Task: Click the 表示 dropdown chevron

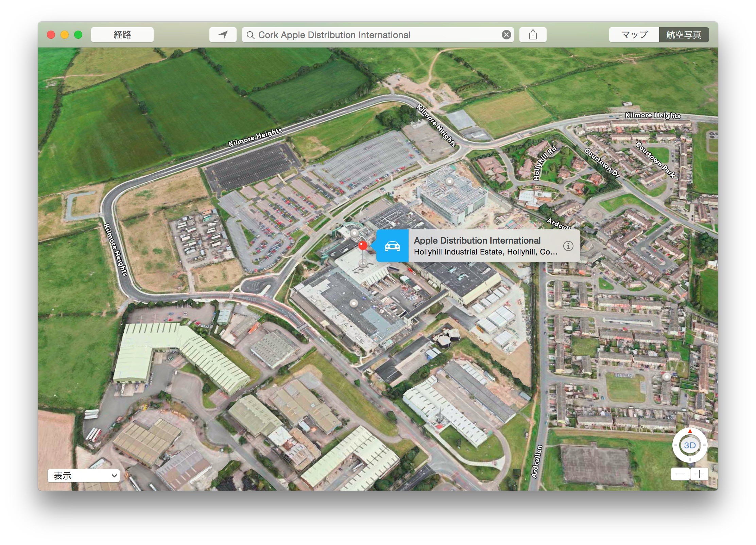Action: [x=114, y=476]
